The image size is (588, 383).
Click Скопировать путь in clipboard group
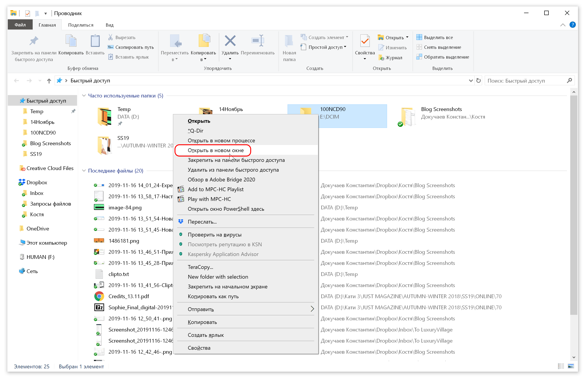click(x=134, y=47)
